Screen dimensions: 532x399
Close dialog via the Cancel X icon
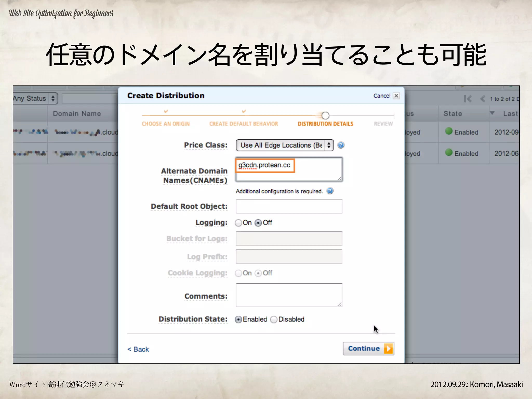(x=396, y=96)
